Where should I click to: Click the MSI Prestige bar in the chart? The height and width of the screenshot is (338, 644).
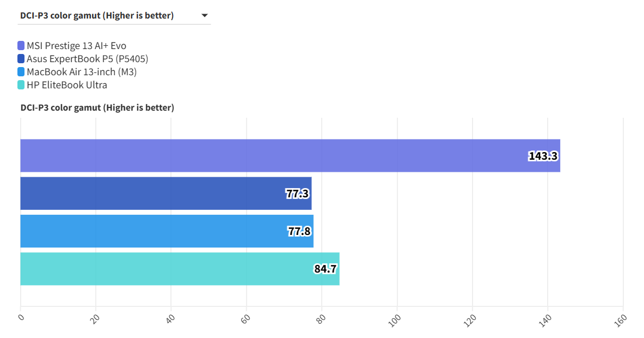[272, 156]
